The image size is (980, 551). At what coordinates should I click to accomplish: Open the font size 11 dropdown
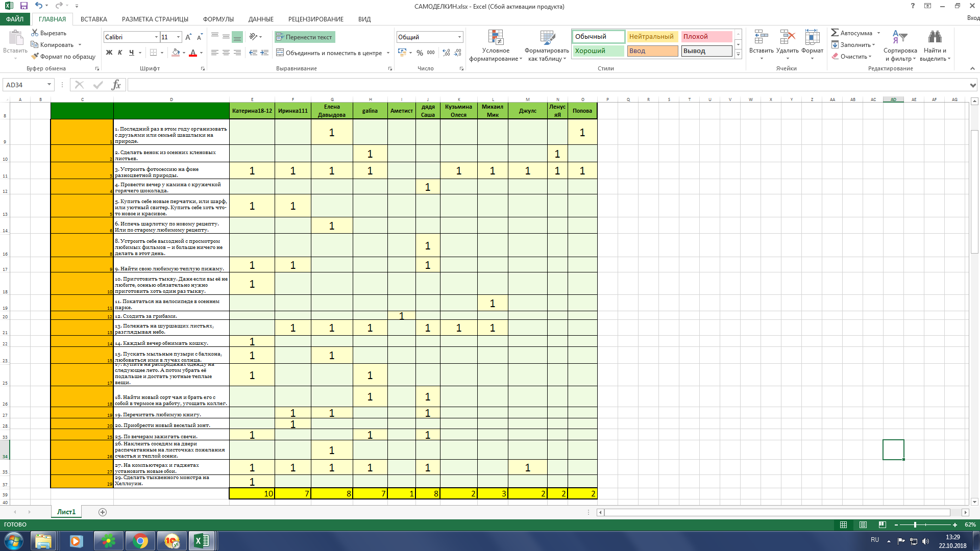pyautogui.click(x=178, y=37)
